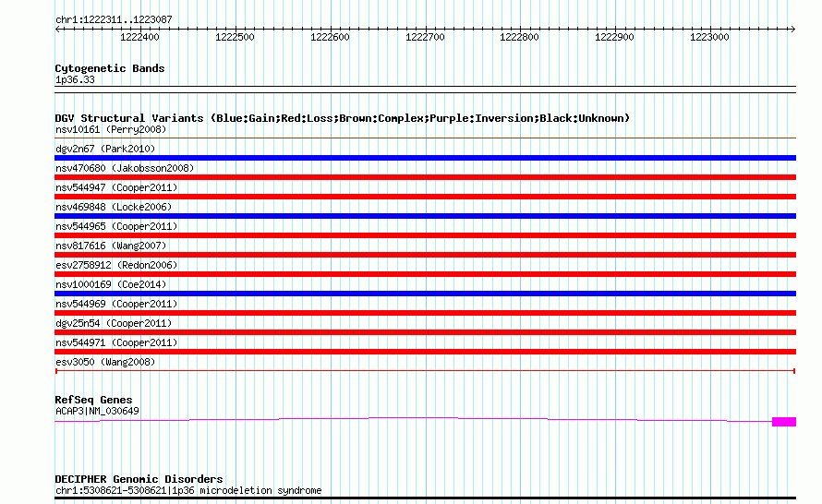Click the magenta ACAP3 exon block
Screen dimensions: 822x504
784,422
